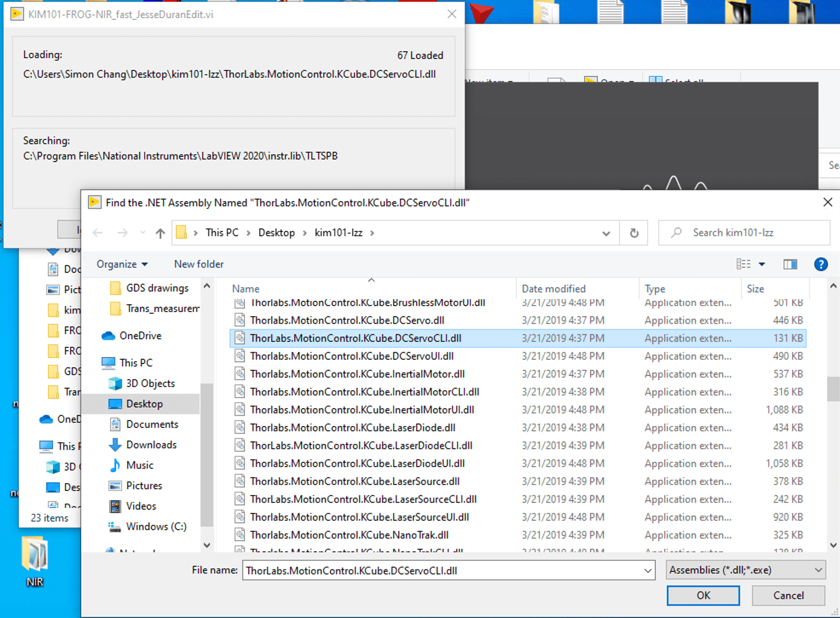The height and width of the screenshot is (618, 840).
Task: Refresh the kim101-lzz folder listing
Action: tap(634, 233)
